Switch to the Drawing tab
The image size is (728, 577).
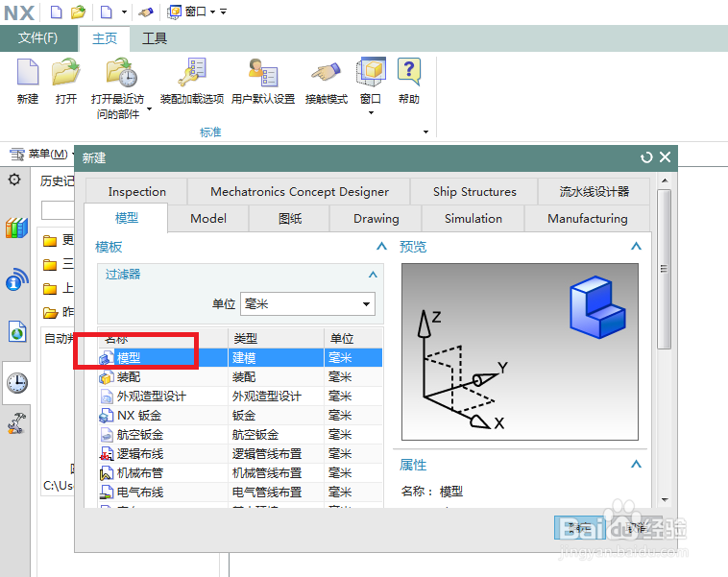(376, 219)
